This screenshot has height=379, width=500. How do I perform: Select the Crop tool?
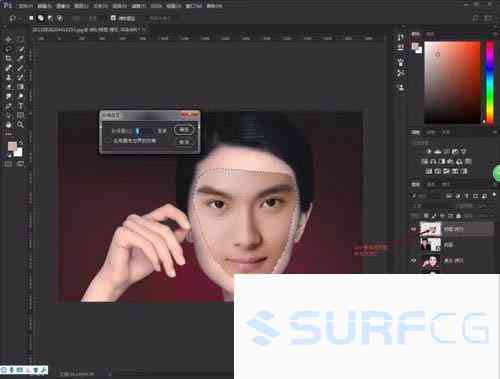coord(8,58)
